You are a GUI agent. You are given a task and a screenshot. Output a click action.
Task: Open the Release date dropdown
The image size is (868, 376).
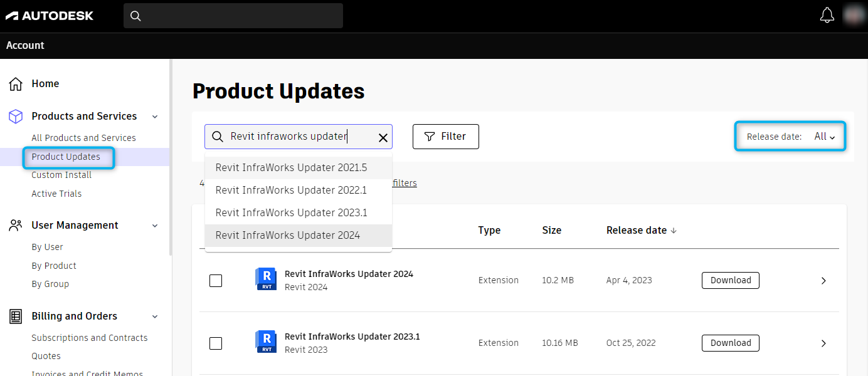point(825,137)
